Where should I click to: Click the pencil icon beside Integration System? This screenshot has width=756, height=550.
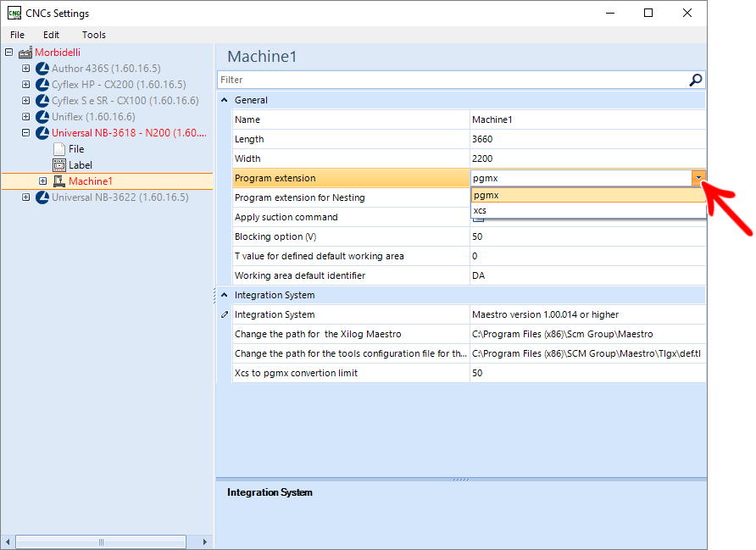225,314
